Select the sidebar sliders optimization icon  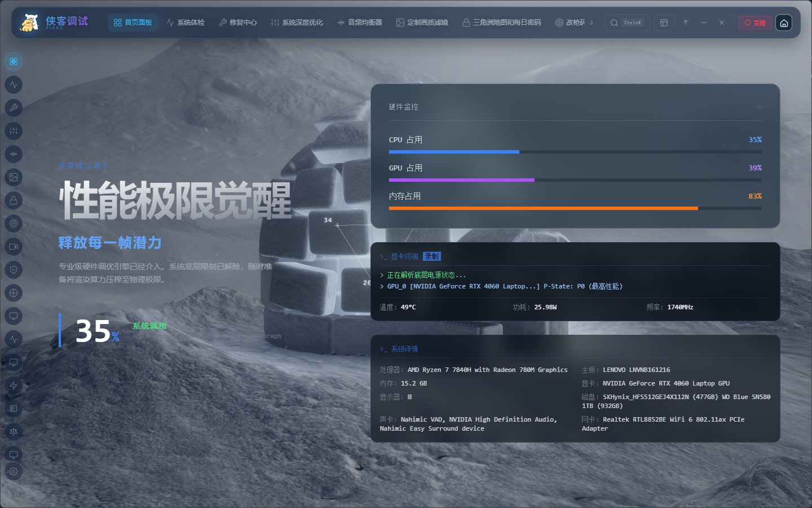click(14, 131)
